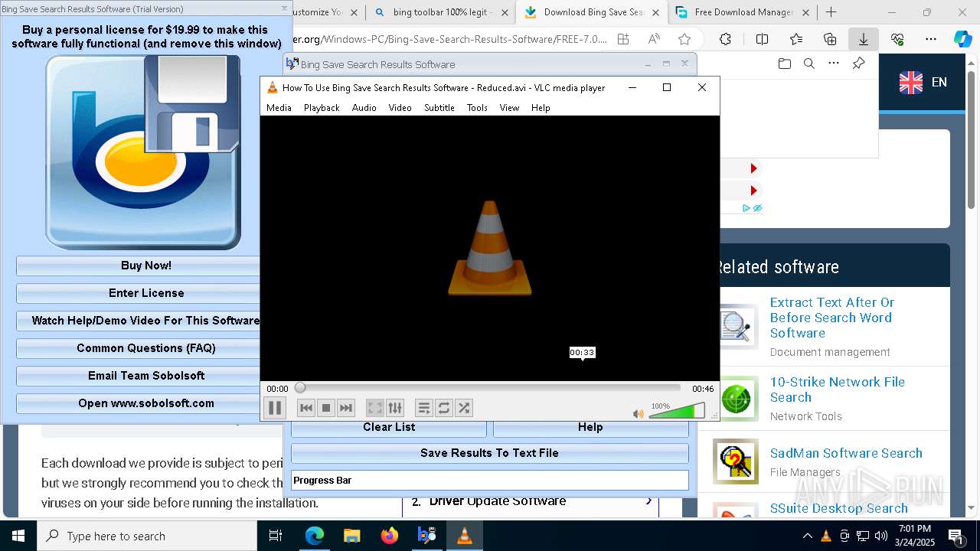Click the taskbar search box
This screenshot has height=551, width=980.
(x=147, y=536)
